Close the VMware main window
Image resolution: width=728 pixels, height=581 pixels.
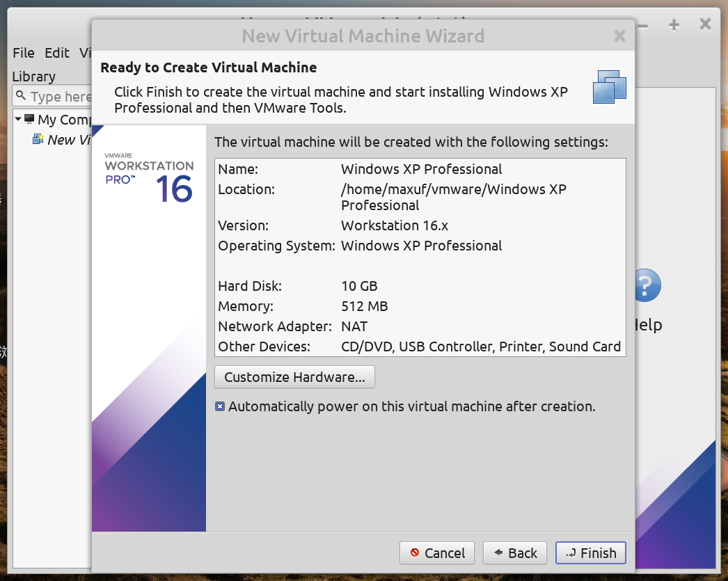(705, 24)
